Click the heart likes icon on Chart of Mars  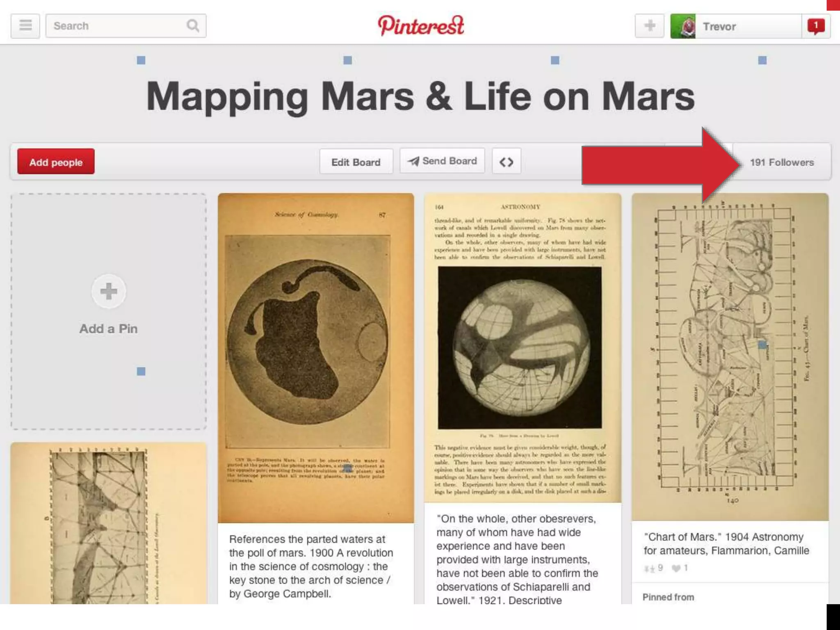(x=676, y=568)
